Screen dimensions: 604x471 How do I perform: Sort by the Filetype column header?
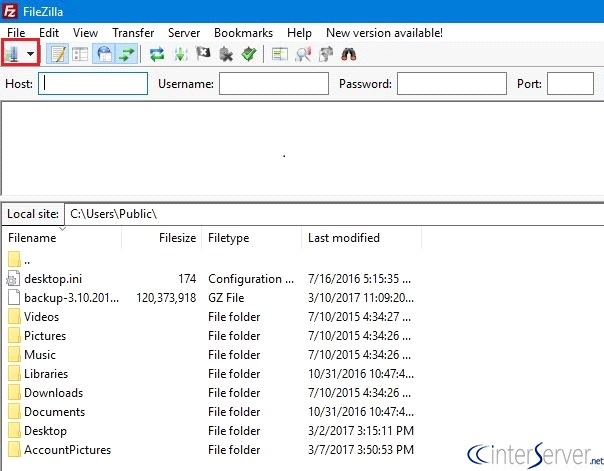(x=251, y=238)
